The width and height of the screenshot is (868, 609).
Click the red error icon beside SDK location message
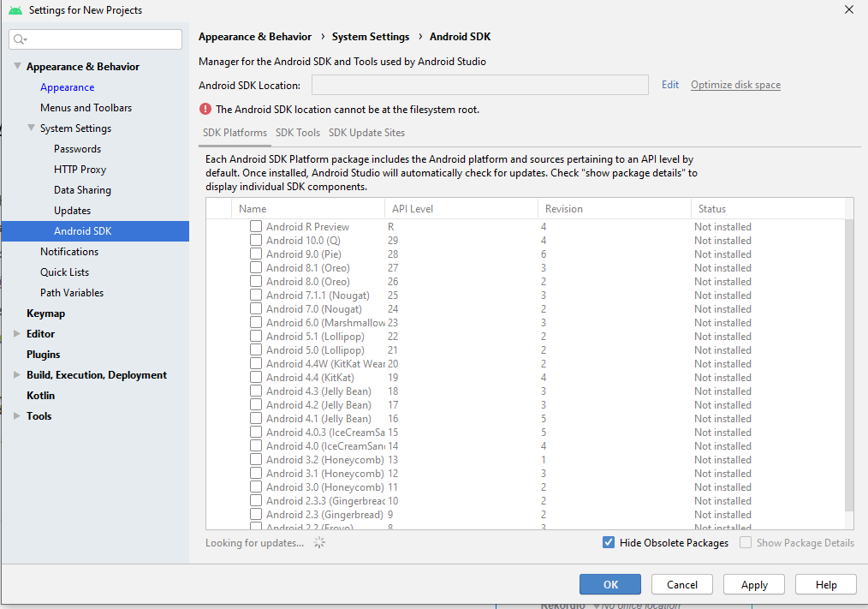coord(205,109)
